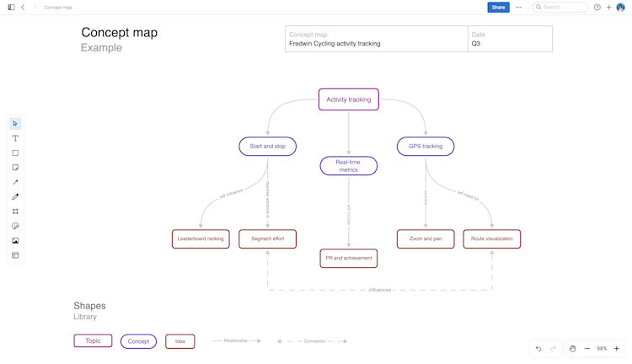Click the Zoom and pan idea box
Viewport: 632px width, 364px height.
[426, 239]
